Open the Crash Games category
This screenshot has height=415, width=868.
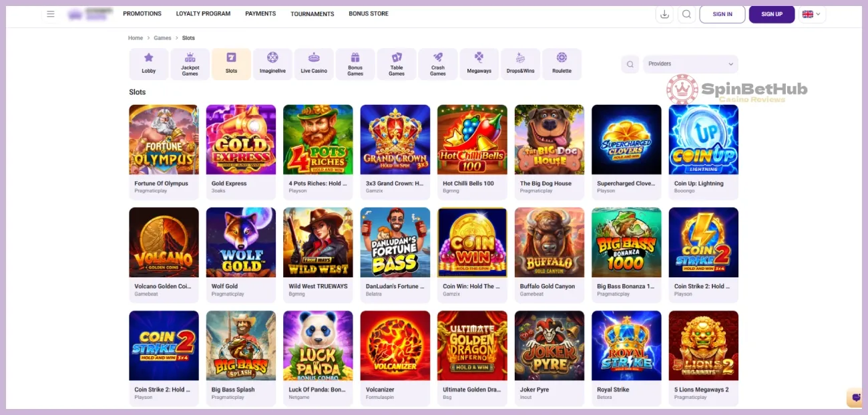click(438, 64)
